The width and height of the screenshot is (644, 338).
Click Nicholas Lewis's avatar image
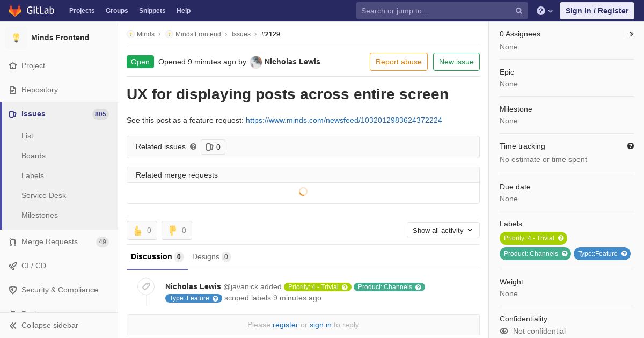tap(256, 62)
